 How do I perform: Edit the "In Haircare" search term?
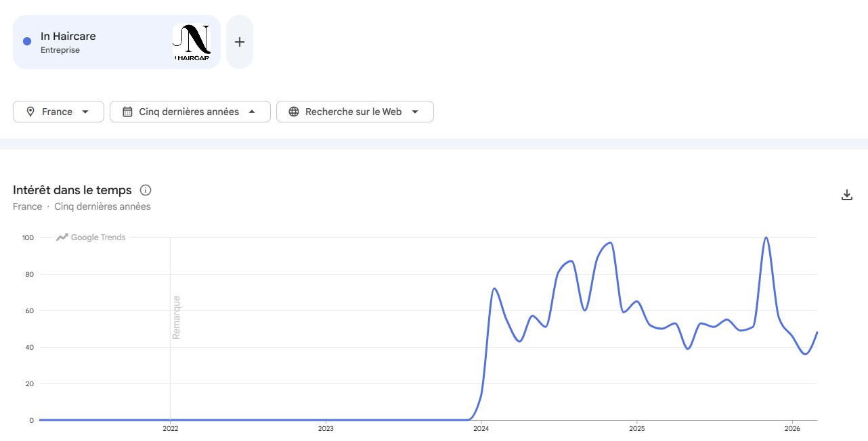point(68,37)
